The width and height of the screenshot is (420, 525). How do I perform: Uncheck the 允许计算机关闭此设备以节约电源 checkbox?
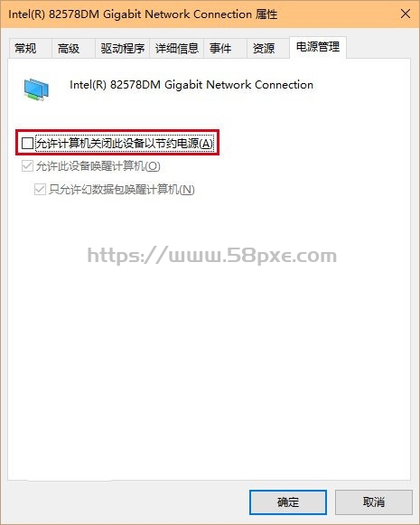(27, 144)
